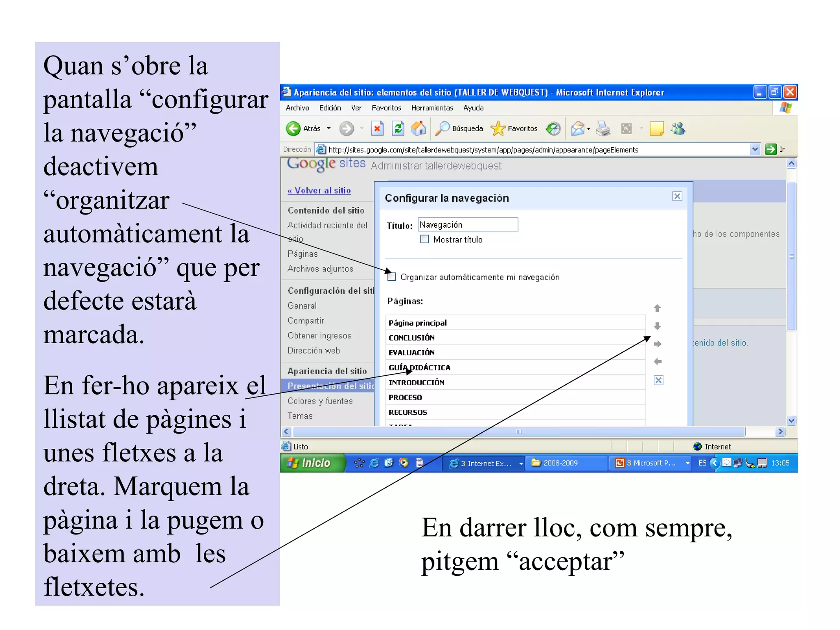Open the Temas sidebar link
Image resolution: width=840 pixels, height=630 pixels.
(300, 415)
